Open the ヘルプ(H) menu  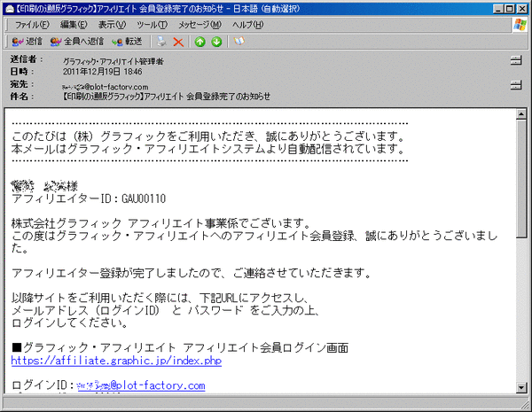click(247, 25)
